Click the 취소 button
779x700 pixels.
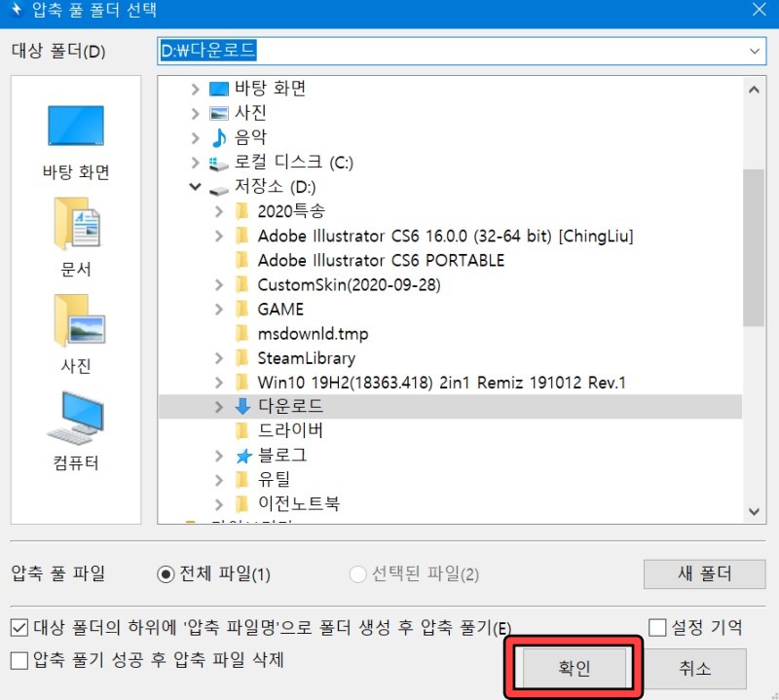697,669
